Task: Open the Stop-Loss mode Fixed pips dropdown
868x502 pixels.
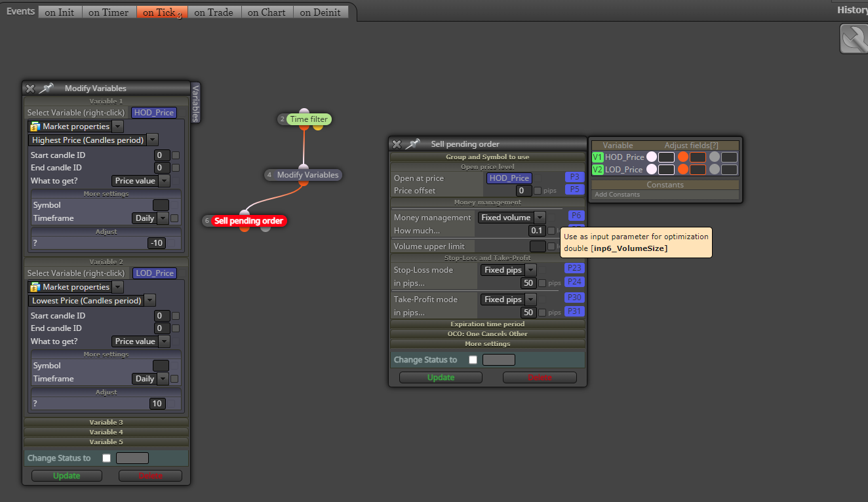Action: (509, 270)
